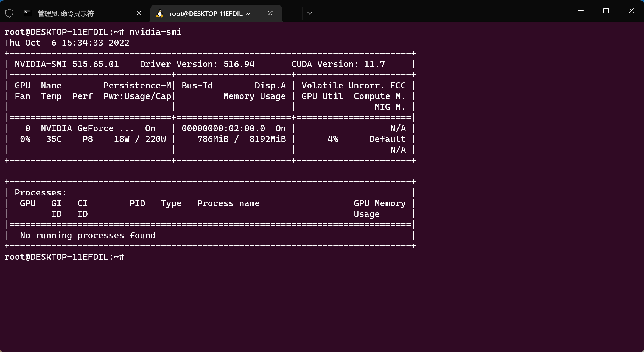
Task: Minimize the Windows Terminal window
Action: [x=580, y=11]
